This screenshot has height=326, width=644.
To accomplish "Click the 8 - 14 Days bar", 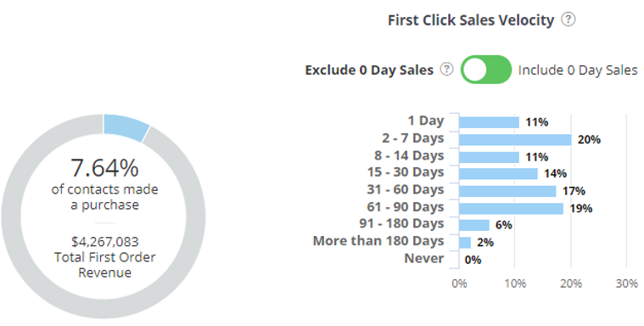I will click(490, 157).
